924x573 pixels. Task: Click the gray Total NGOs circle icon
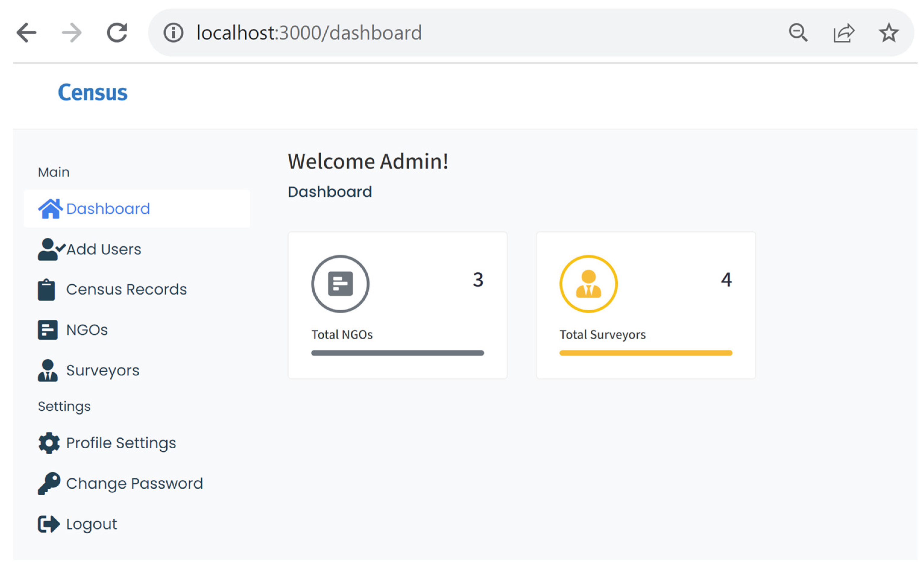(x=340, y=284)
